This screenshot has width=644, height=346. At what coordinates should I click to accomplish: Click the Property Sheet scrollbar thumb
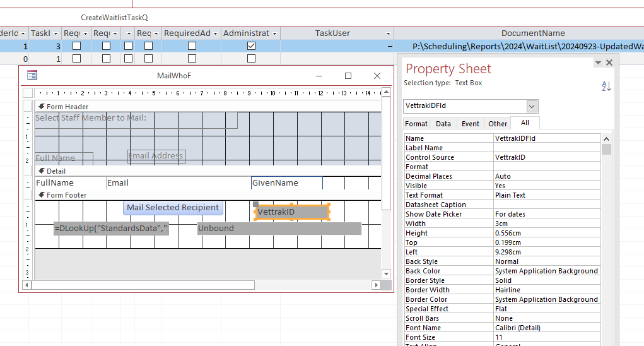click(606, 149)
